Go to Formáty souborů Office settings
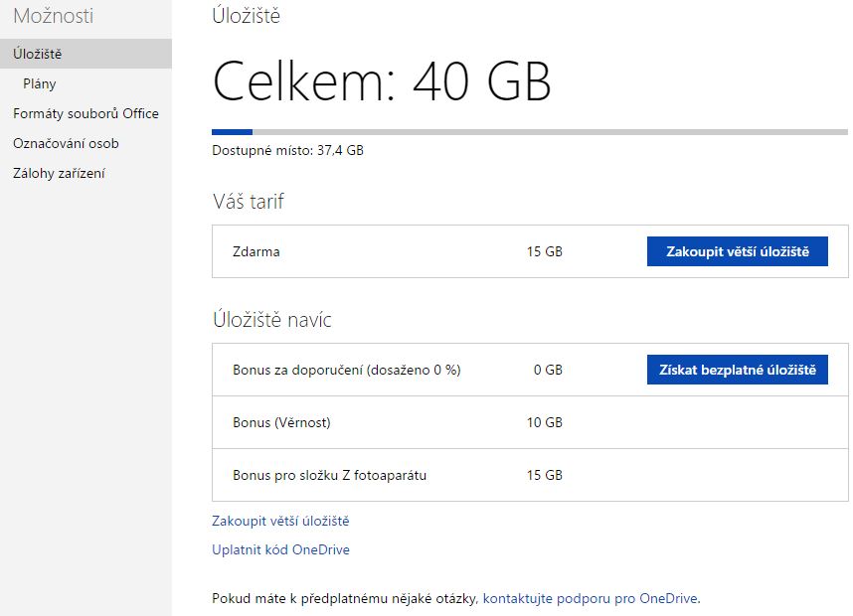 click(85, 113)
